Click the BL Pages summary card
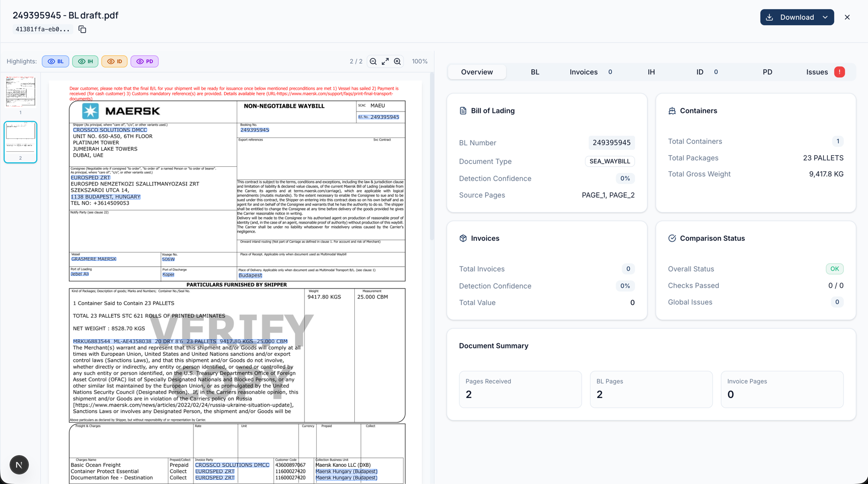 651,390
